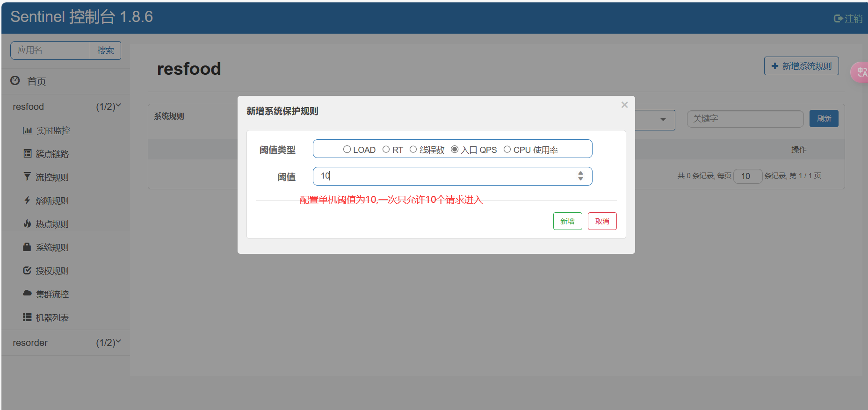Open the 授权规则 menu item
The width and height of the screenshot is (868, 410).
[x=52, y=271]
